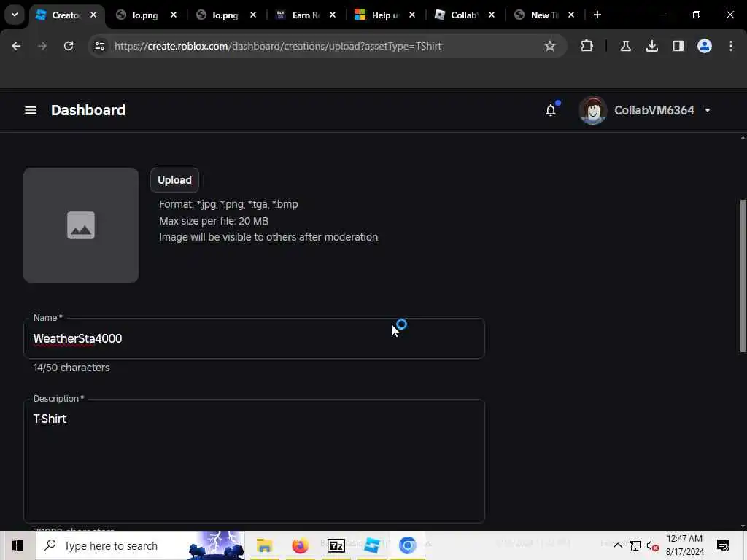This screenshot has width=747, height=560.
Task: Open Roblox Studio from the taskbar
Action: coord(371,545)
